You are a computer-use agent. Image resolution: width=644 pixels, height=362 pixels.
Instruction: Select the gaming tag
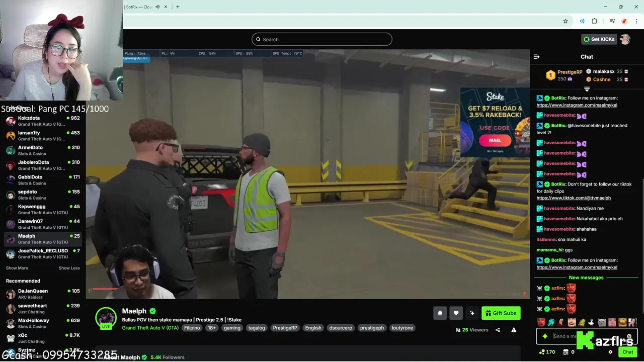[232, 328]
